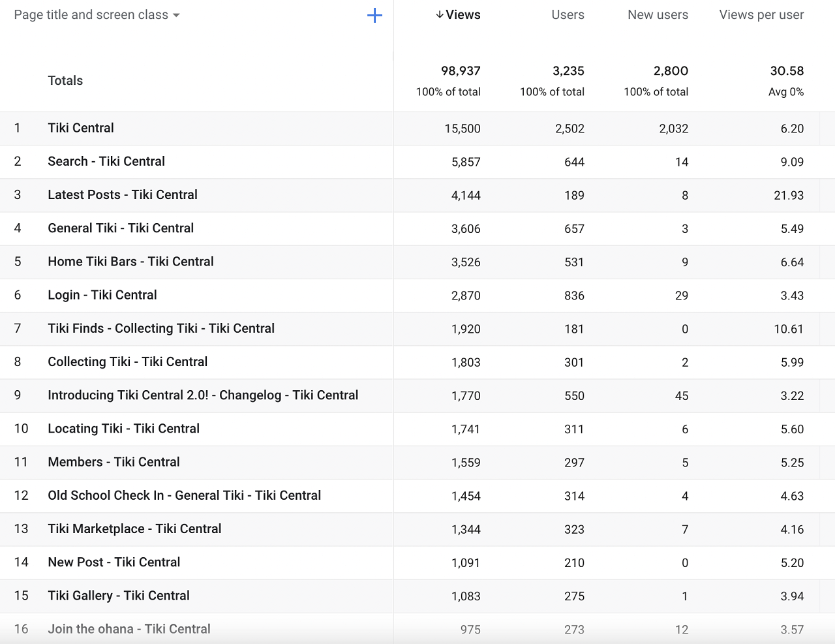
Task: Click the descending arrow beside Views
Action: point(440,15)
